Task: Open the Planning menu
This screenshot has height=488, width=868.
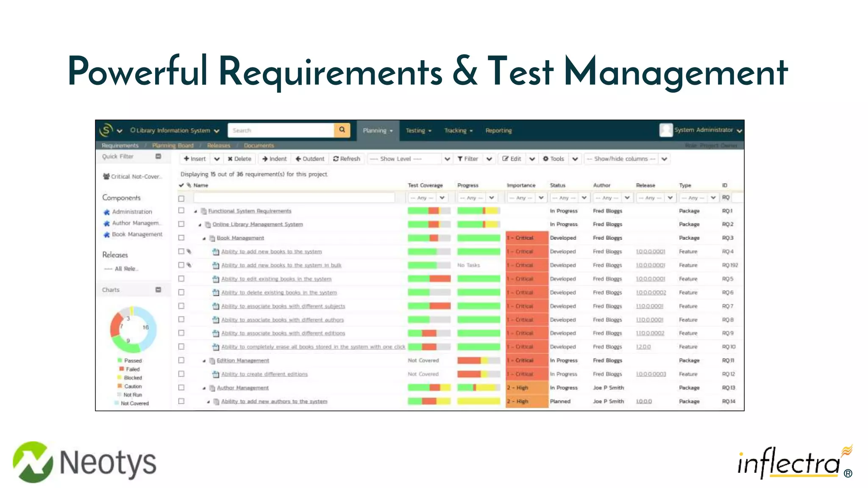Action: (x=378, y=130)
